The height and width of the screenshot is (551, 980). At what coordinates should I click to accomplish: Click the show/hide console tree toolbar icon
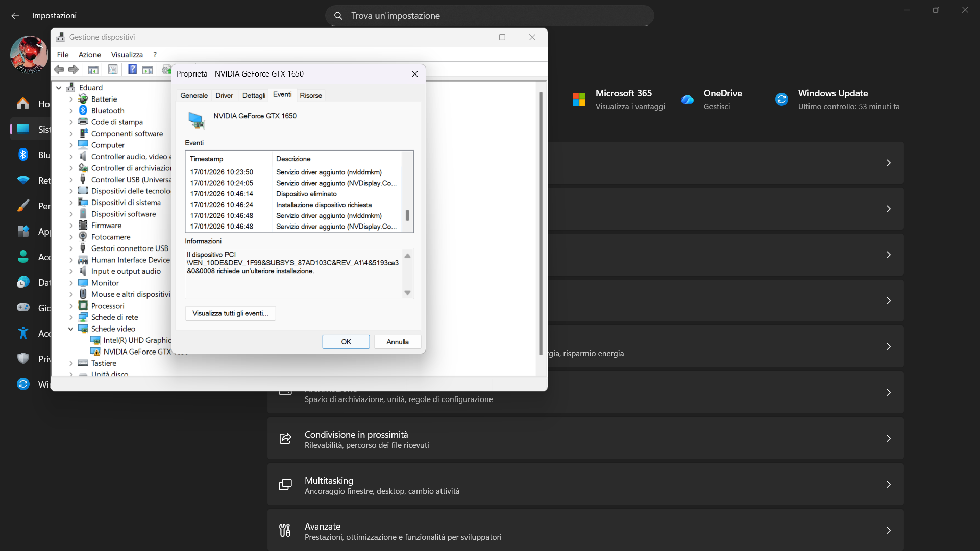[93, 69]
